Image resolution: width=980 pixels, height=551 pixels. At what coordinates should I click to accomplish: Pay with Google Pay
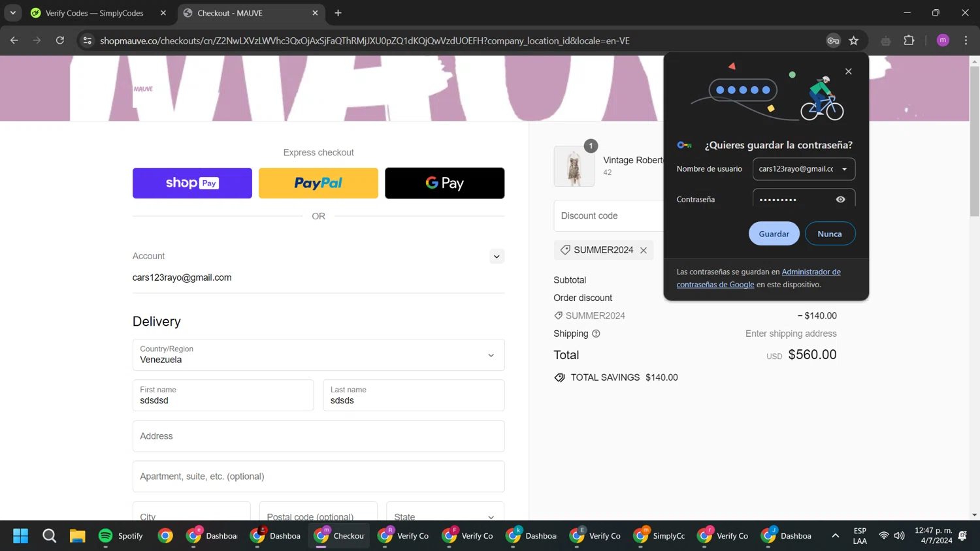click(444, 183)
